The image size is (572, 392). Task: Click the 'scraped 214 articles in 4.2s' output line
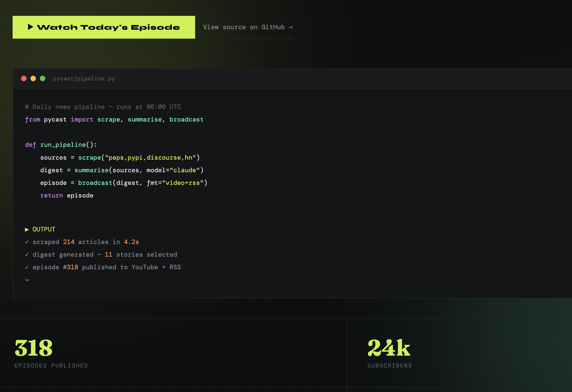point(82,242)
